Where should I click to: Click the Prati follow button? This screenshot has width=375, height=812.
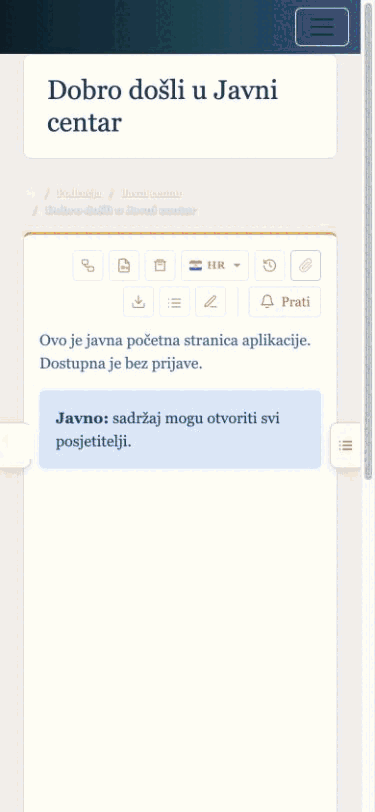pyautogui.click(x=285, y=301)
